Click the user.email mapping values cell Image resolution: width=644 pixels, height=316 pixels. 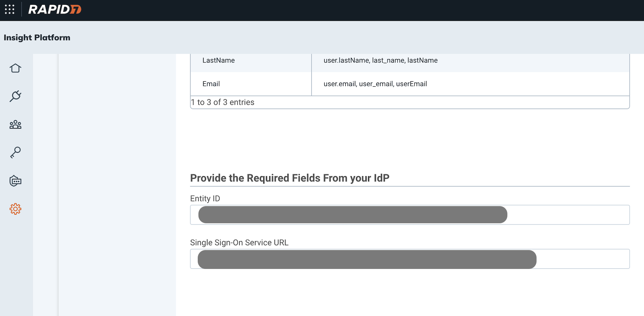[x=375, y=84]
